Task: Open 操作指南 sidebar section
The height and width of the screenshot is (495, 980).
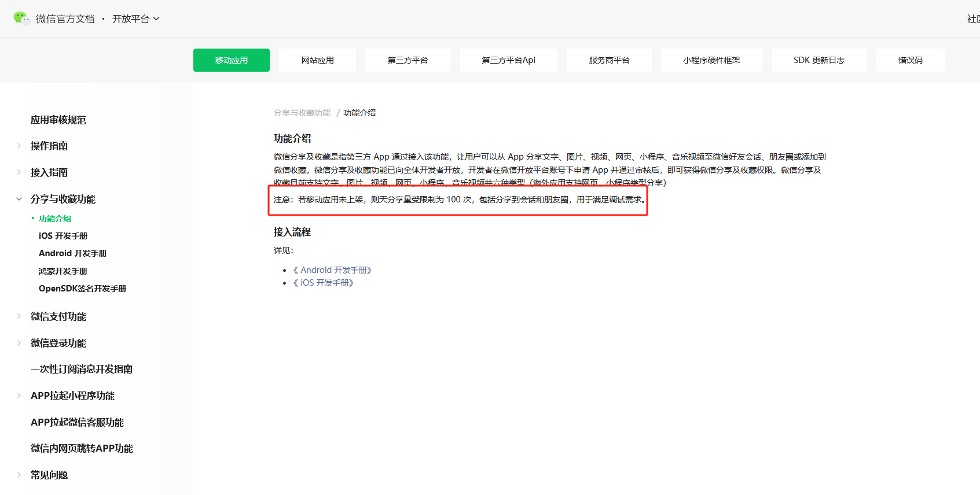Action: [49, 146]
